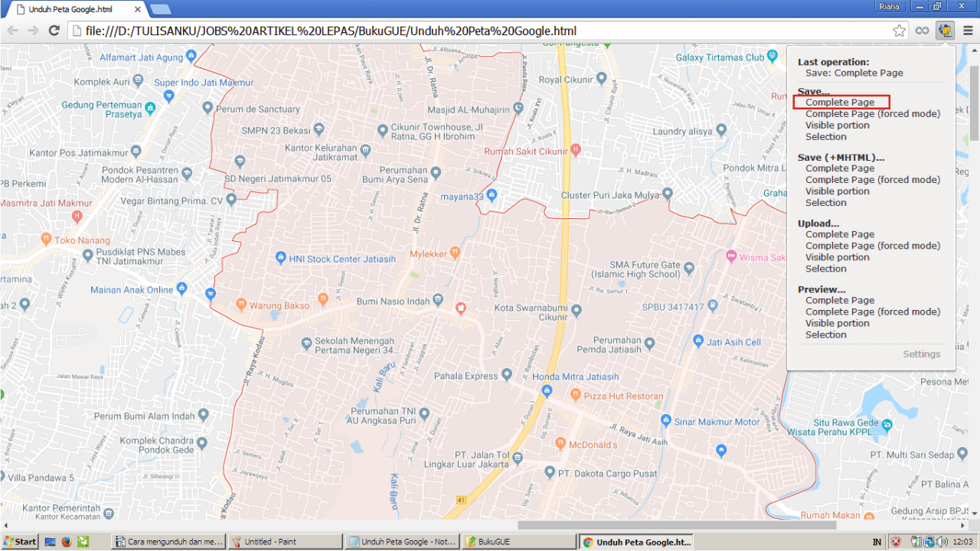
Task: Click the address bar URL field
Action: (482, 31)
